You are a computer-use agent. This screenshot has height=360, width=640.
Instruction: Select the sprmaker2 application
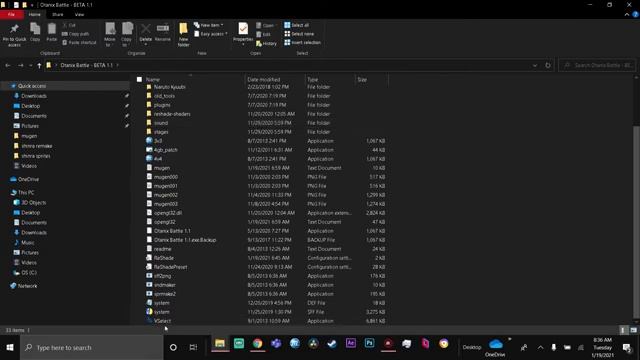pos(165,294)
